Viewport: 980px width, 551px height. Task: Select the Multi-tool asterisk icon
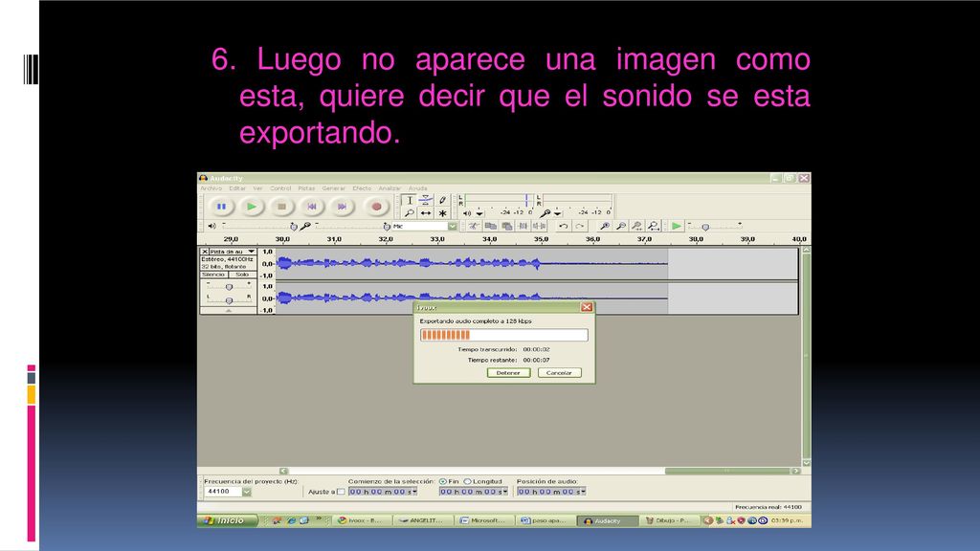(x=442, y=213)
